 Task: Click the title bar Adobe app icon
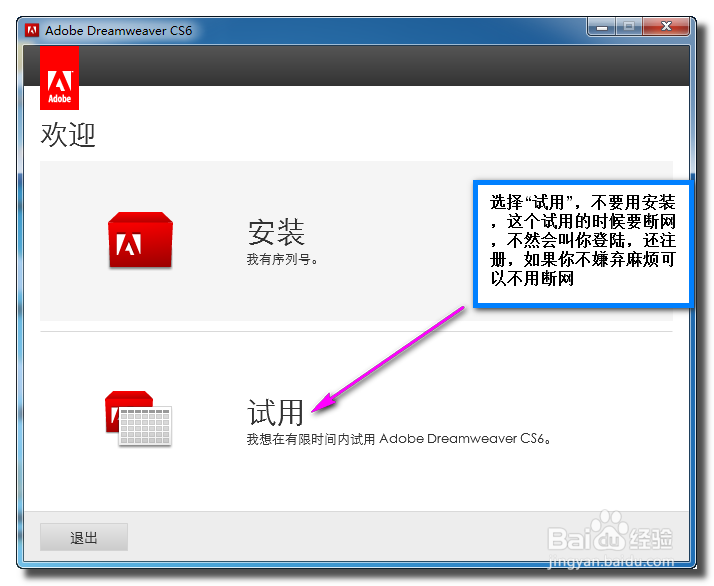[32, 31]
